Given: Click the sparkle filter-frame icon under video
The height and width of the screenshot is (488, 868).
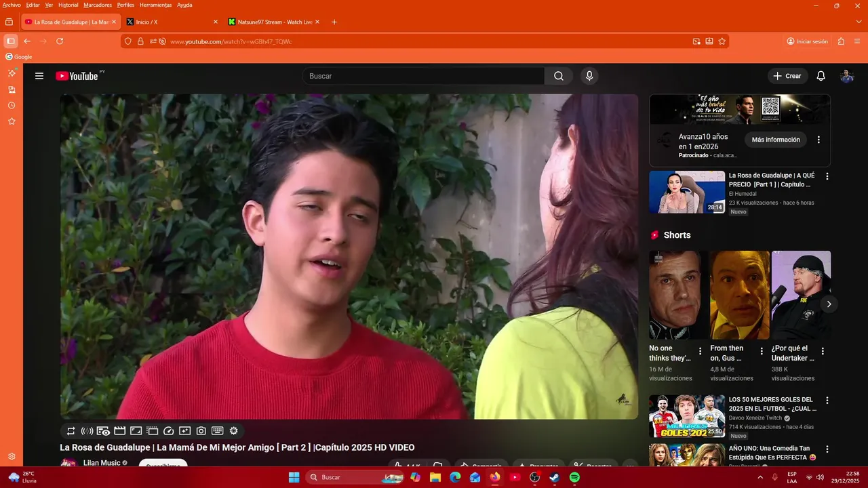Looking at the screenshot, I should tap(185, 431).
